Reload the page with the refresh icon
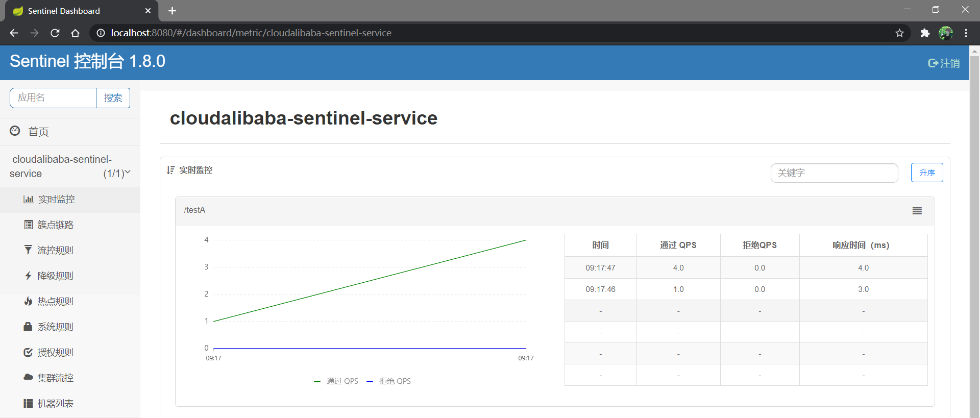The width and height of the screenshot is (980, 418). (55, 33)
